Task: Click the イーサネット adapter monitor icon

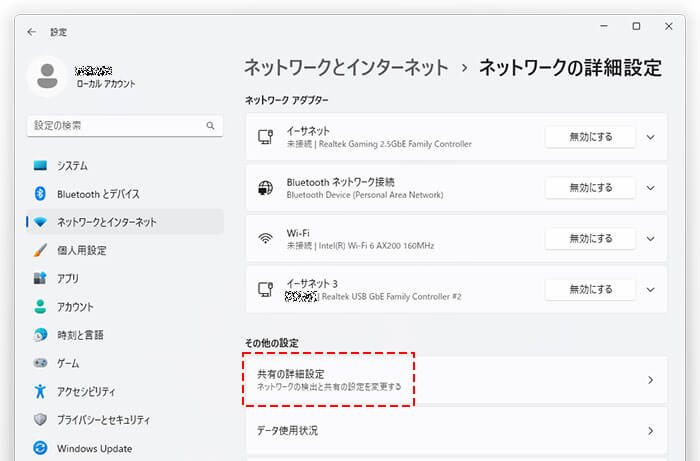Action: point(265,137)
